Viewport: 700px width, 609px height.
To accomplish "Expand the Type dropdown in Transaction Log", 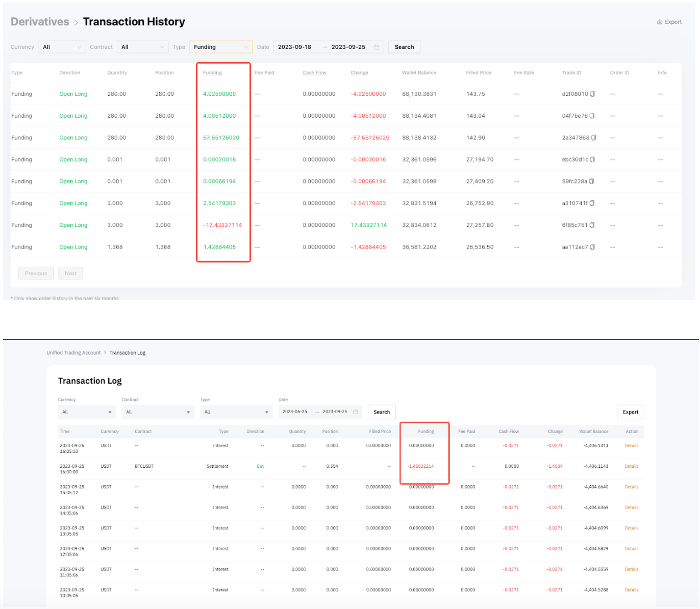I will pos(236,412).
